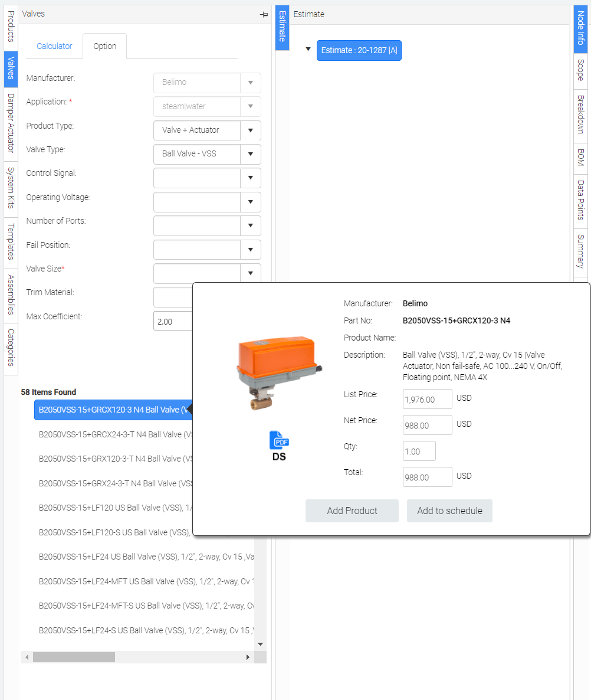Select B2050VSS-15+LF120-S US list item
591x700 pixels.
point(115,532)
